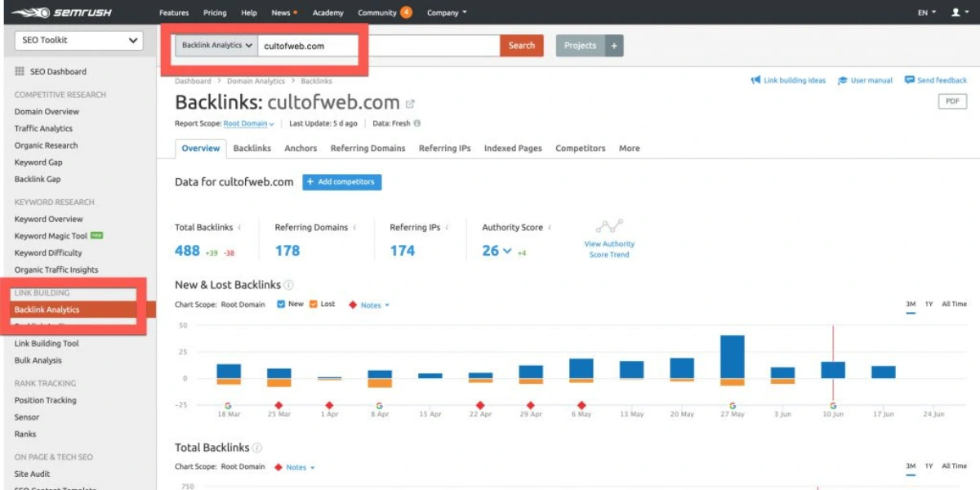Change Report Scope Root Domain dropdown
The image size is (980, 490).
point(249,123)
